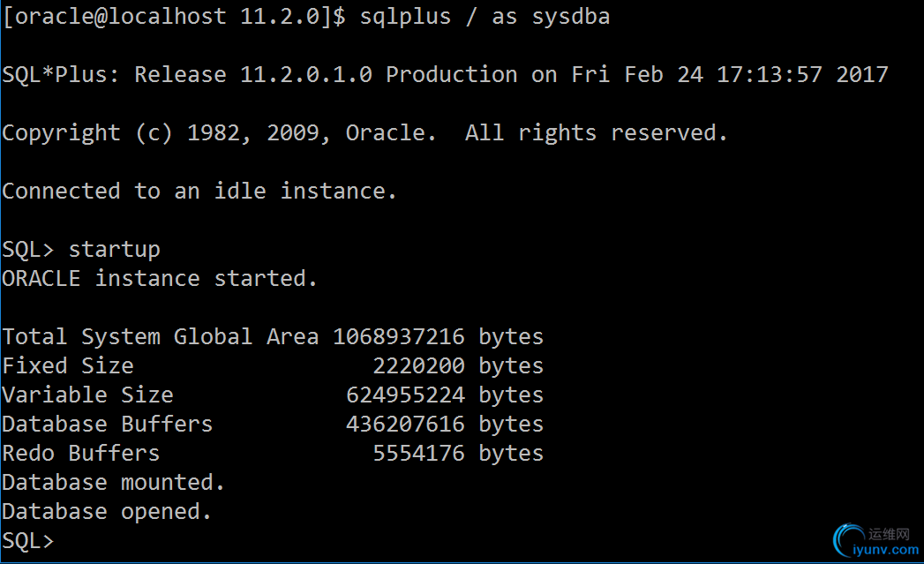Click the value "5554176"
Image resolution: width=924 pixels, height=564 pixels.
coord(419,453)
